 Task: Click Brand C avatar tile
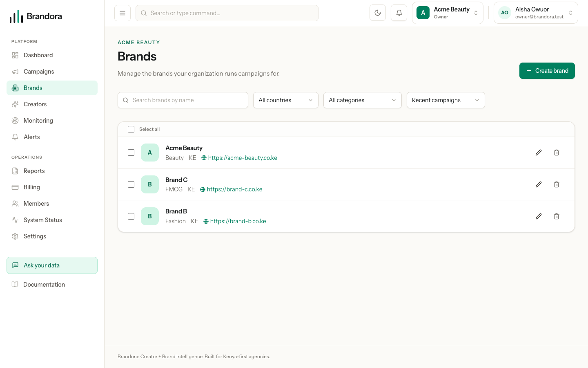pyautogui.click(x=150, y=184)
